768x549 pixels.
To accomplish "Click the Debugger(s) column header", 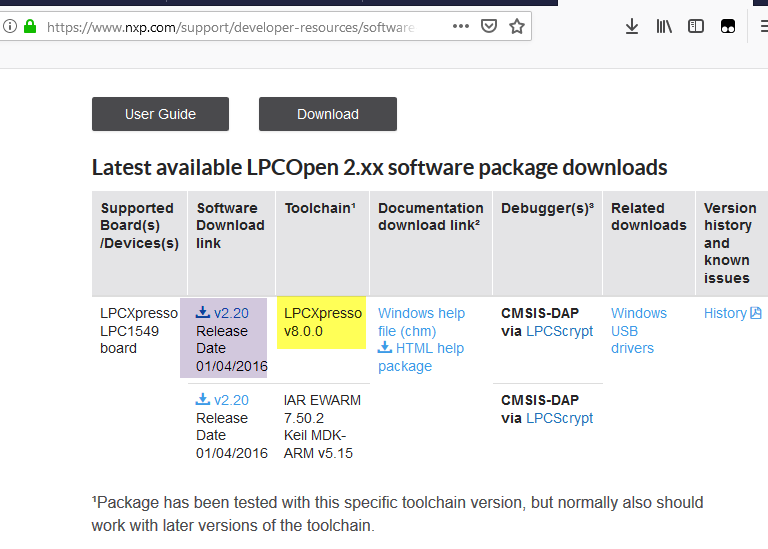I will click(547, 243).
